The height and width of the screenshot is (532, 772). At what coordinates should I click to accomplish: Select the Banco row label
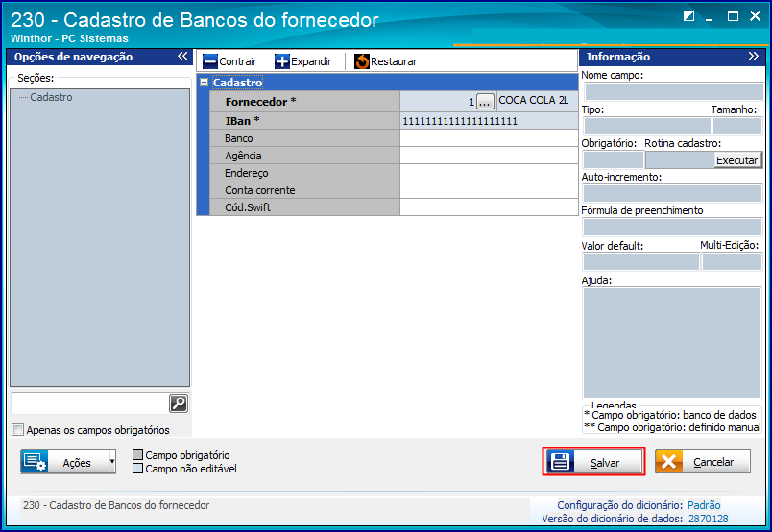304,138
